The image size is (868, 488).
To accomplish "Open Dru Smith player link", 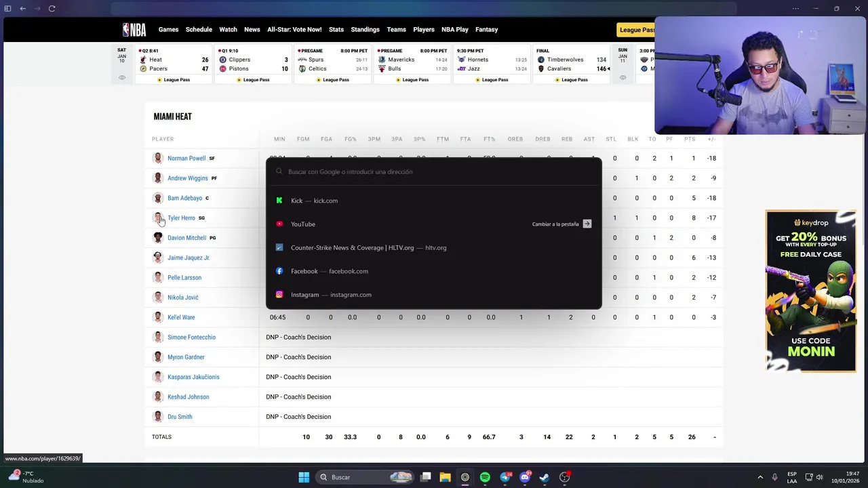I will point(180,417).
